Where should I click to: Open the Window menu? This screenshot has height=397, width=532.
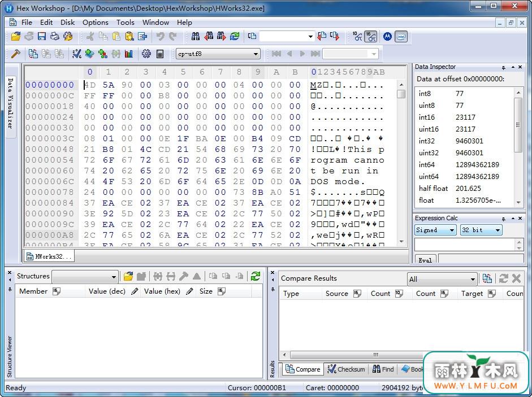[x=155, y=23]
